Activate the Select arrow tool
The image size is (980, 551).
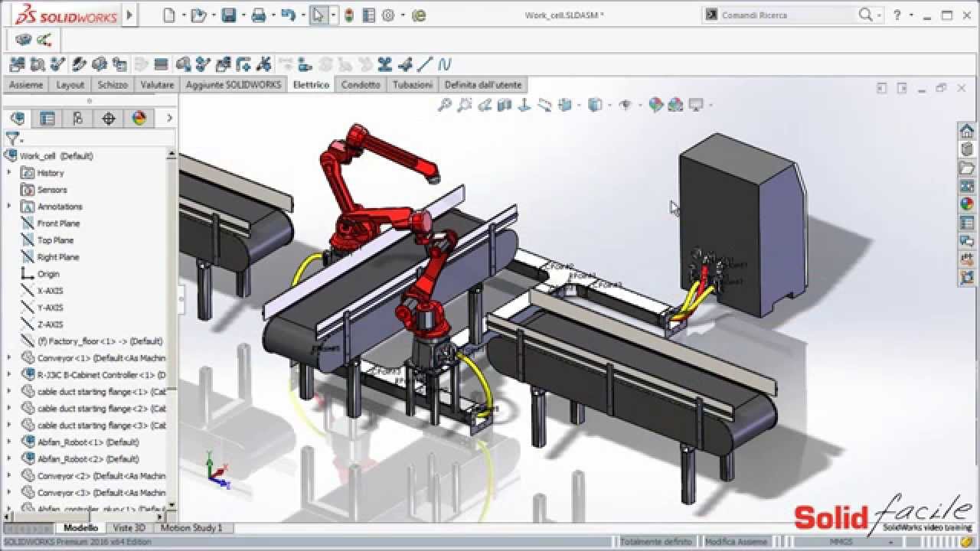click(x=318, y=15)
